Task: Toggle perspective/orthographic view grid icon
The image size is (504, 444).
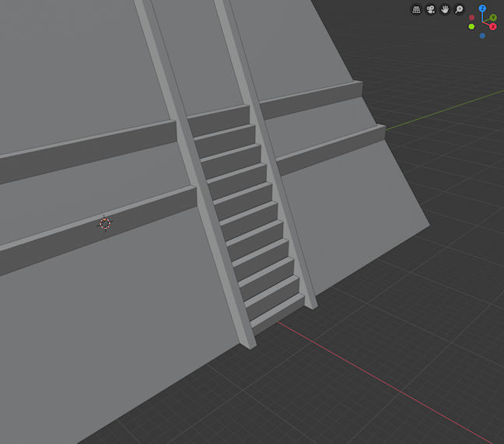Action: coord(417,10)
